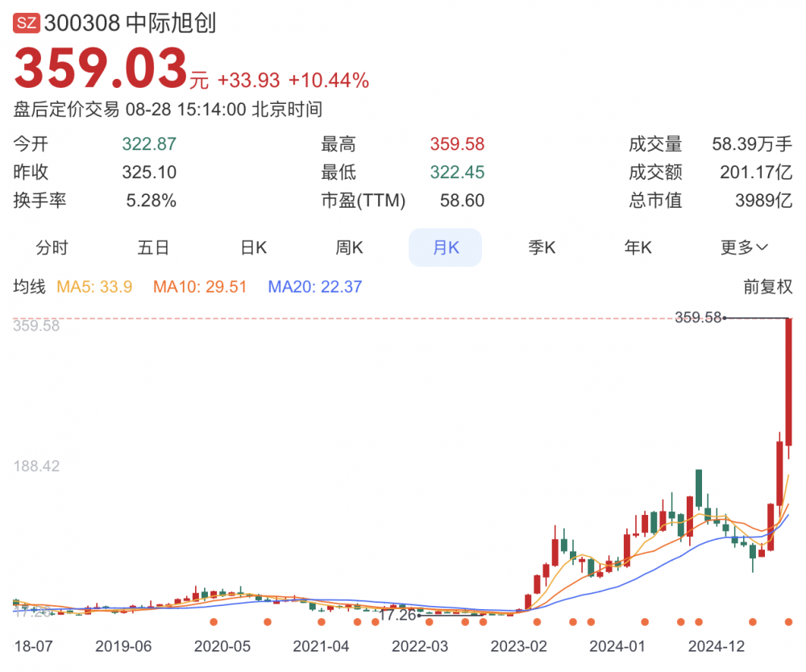Toggle the MA10 moving average label
The width and height of the screenshot is (806, 672).
tap(200, 287)
